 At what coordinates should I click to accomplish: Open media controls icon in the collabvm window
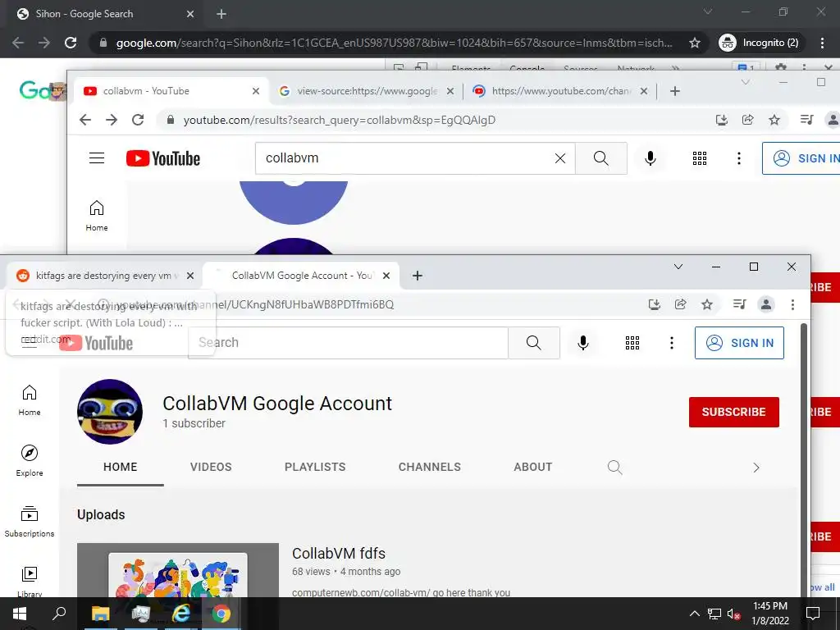click(x=807, y=120)
